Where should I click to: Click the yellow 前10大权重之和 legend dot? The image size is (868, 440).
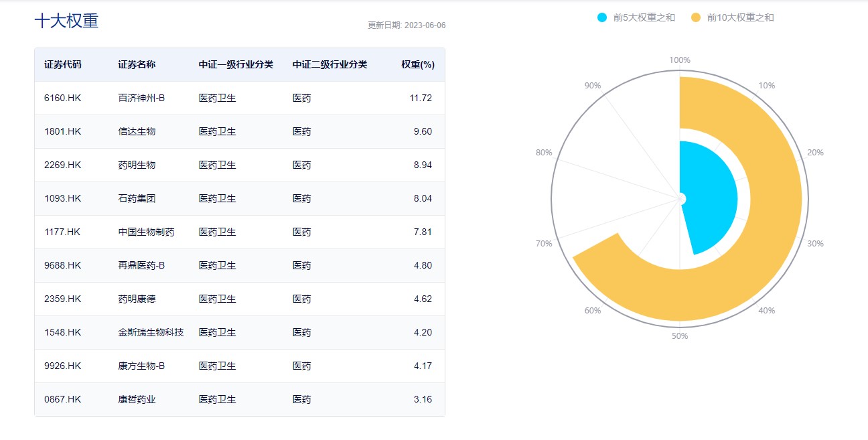pos(696,17)
